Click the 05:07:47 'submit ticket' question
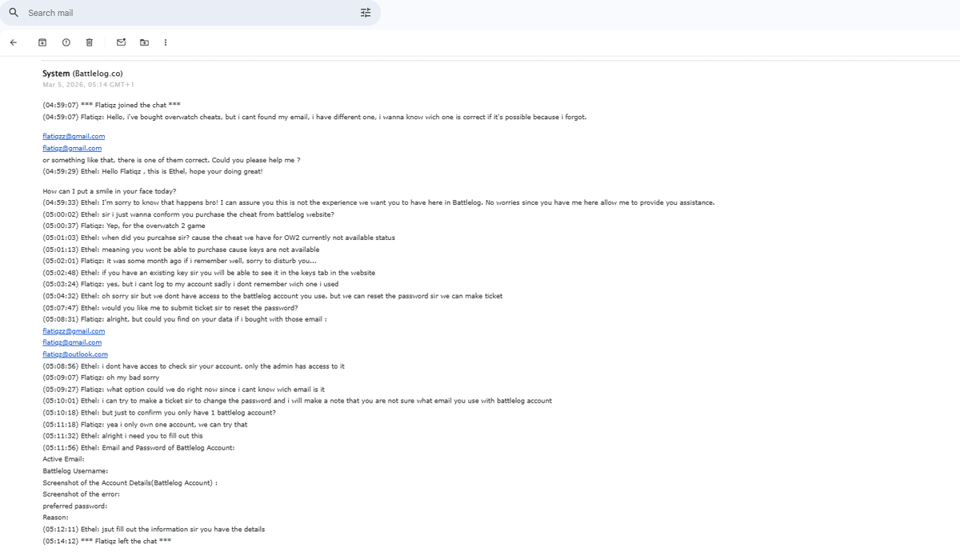The width and height of the screenshot is (960, 560). (x=170, y=308)
